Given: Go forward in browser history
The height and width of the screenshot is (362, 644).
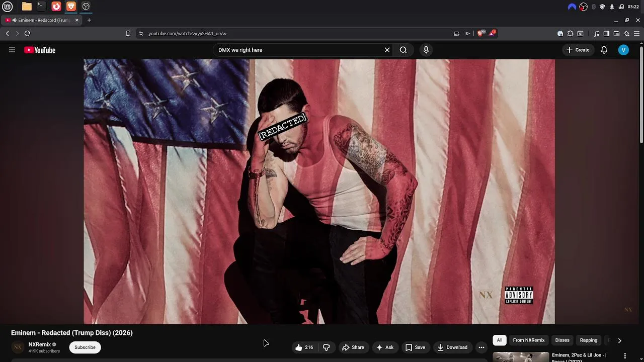Looking at the screenshot, I should [x=17, y=34].
